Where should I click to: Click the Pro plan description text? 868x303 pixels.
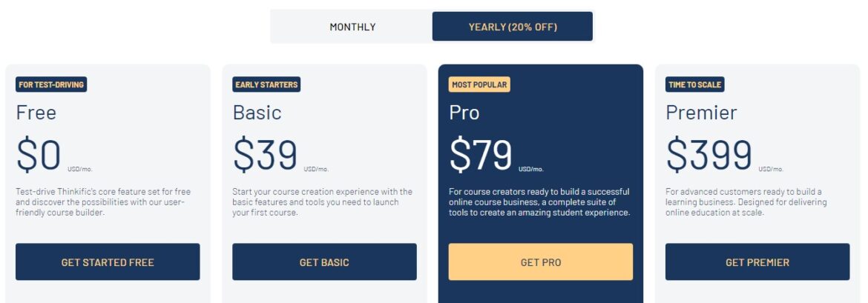click(539, 202)
